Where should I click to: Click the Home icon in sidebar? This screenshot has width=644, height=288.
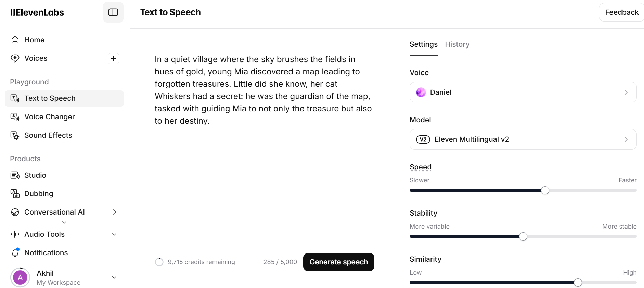click(x=15, y=40)
